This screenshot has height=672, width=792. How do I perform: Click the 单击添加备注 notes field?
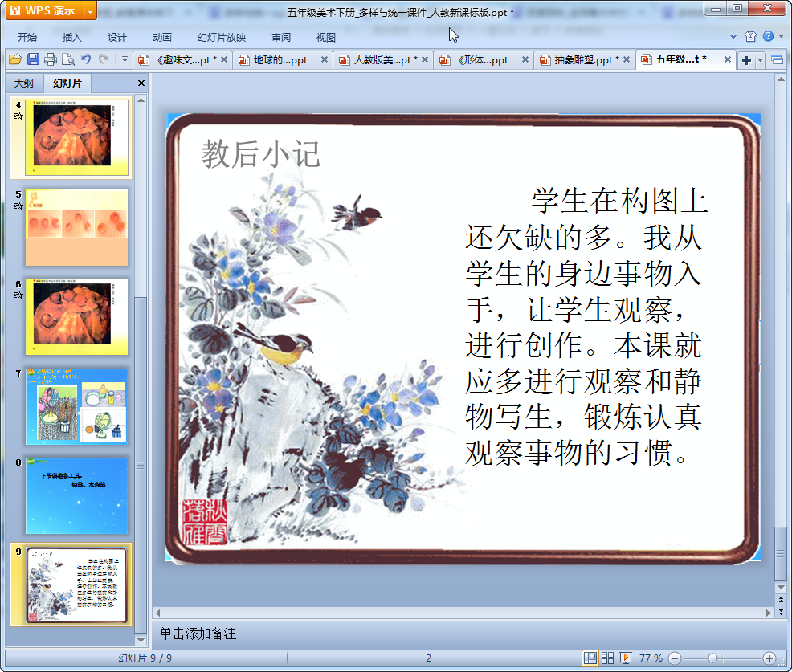pos(198,633)
